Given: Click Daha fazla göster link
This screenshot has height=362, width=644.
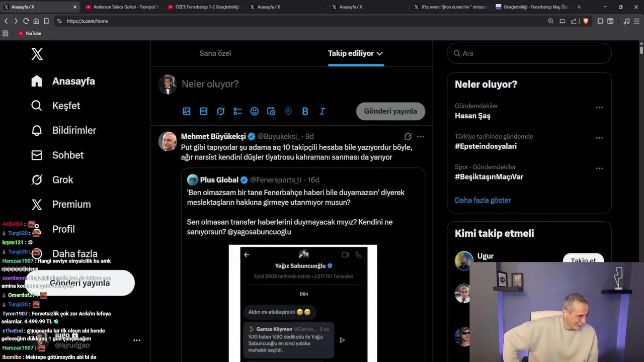Looking at the screenshot, I should pyautogui.click(x=482, y=200).
